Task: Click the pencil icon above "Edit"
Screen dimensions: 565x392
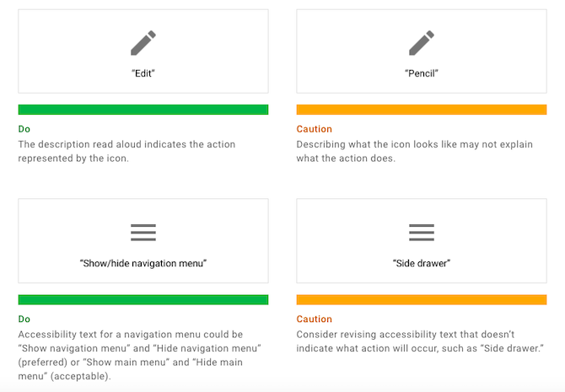Action: [143, 43]
